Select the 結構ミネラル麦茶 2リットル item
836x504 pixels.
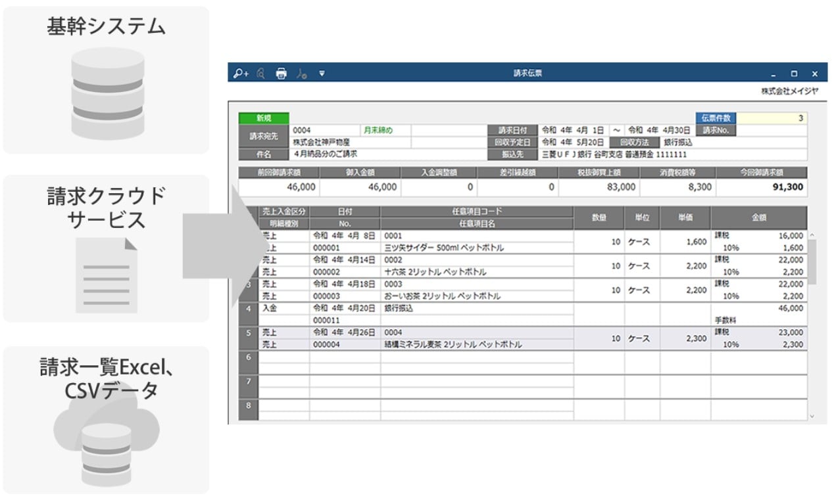[453, 344]
